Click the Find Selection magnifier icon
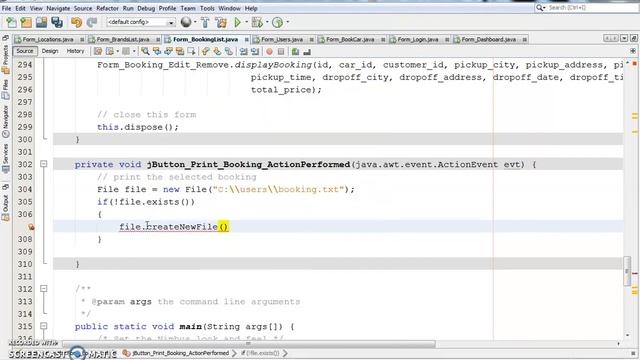The height and width of the screenshot is (360, 640). pyautogui.click(x=145, y=51)
